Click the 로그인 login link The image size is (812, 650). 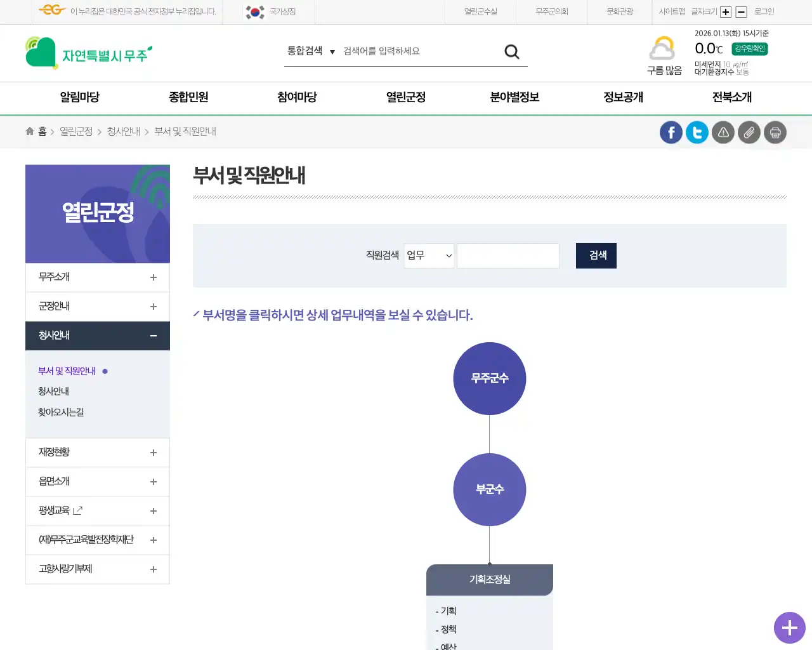[x=764, y=11]
